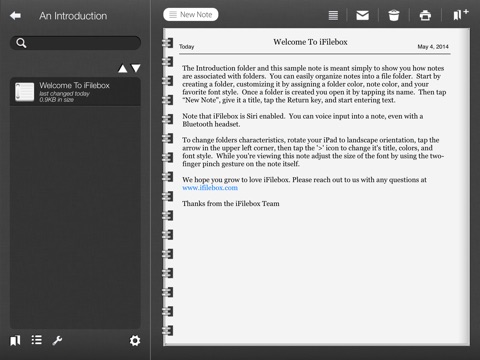Open the www.ifilebox.com link
Image resolution: width=480 pixels, height=360 pixels.
pos(210,188)
